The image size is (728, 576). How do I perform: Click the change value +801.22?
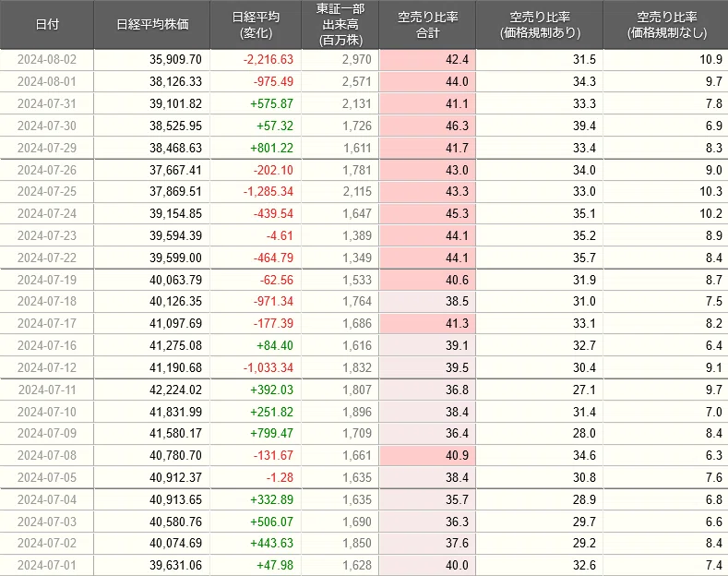272,148
